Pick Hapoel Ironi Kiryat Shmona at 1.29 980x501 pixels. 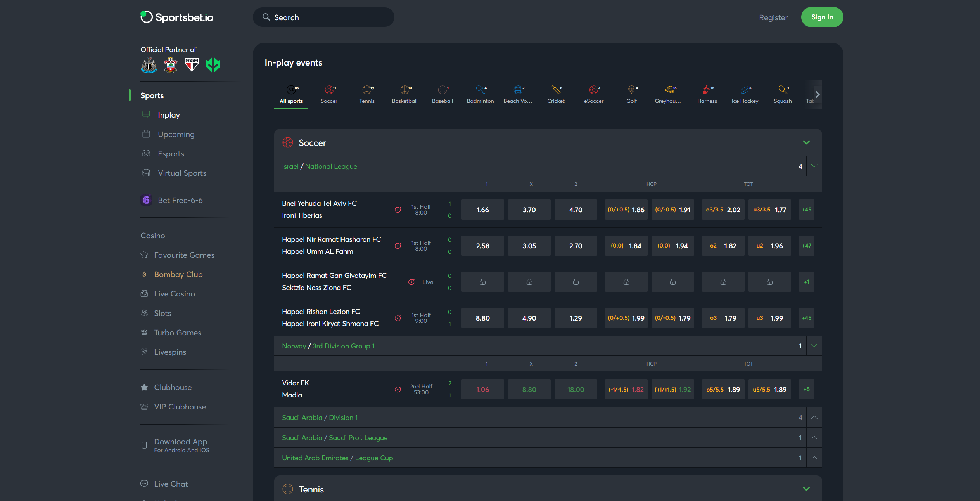[576, 318]
